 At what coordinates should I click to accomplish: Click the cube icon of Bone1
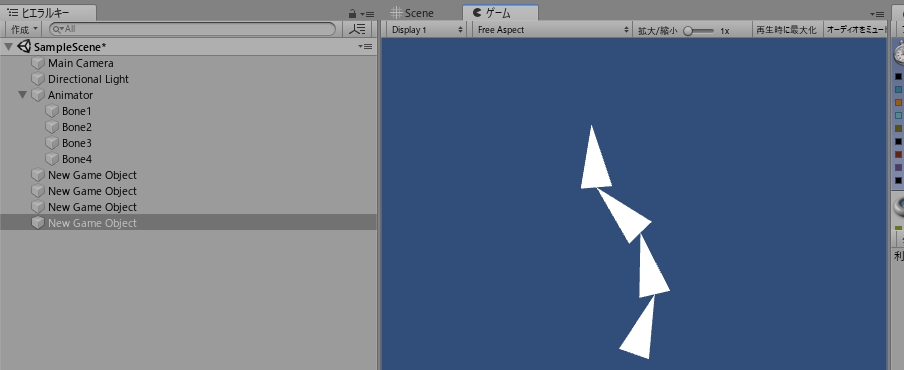52,111
